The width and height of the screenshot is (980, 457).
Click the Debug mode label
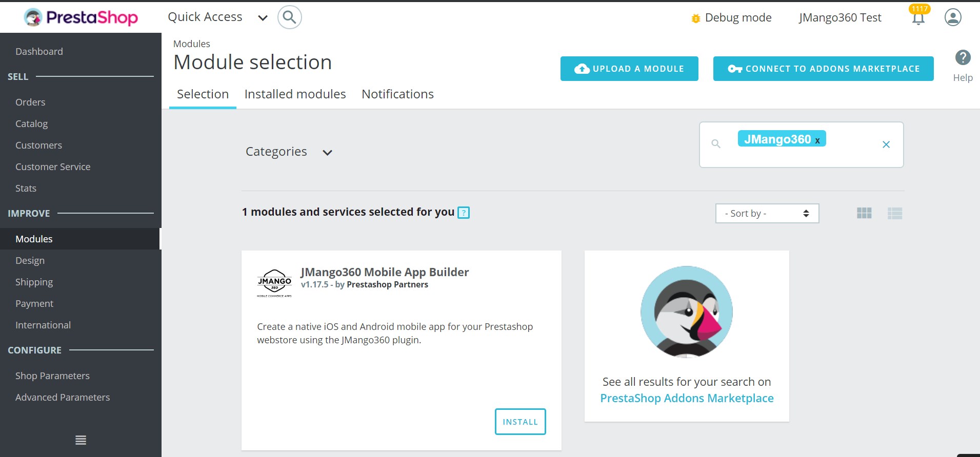coord(738,17)
